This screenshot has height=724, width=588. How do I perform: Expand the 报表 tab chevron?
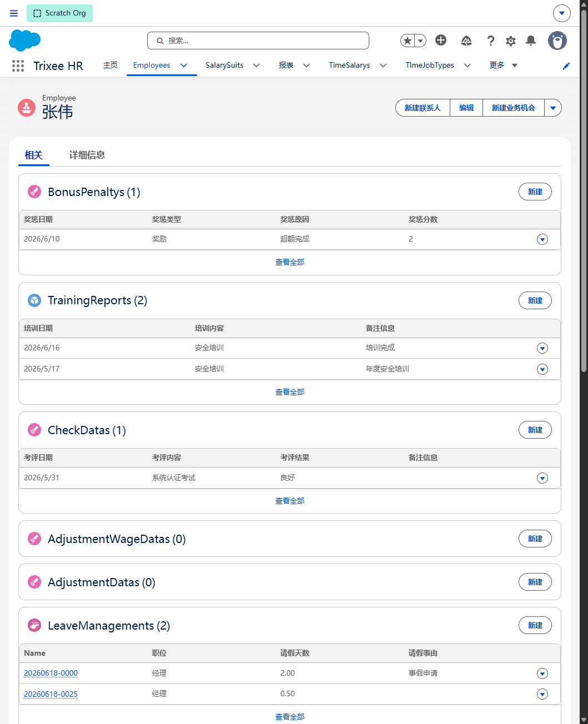point(306,66)
